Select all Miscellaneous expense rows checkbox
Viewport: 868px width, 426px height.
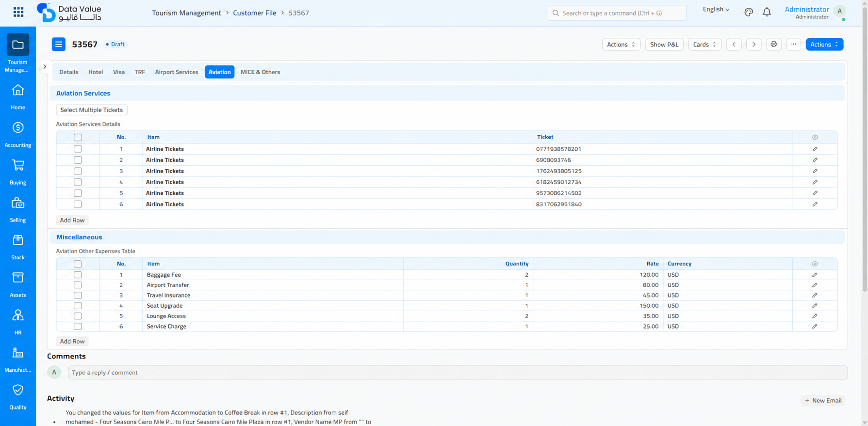pos(78,264)
